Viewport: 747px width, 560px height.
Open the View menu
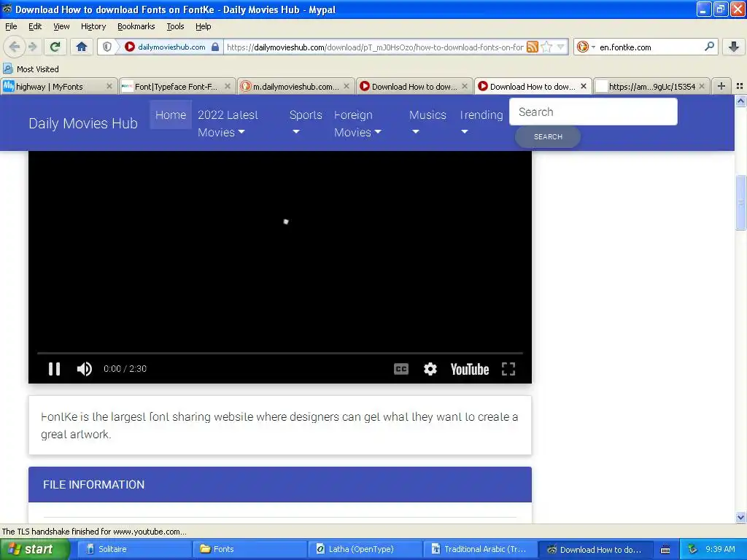(x=61, y=26)
